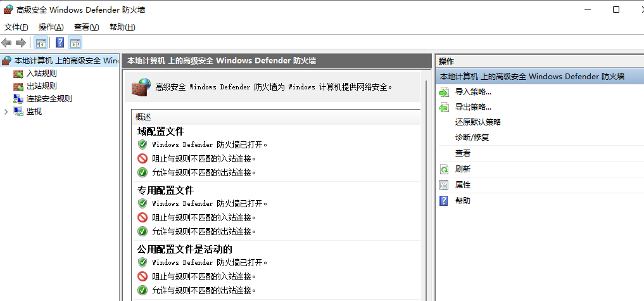Click the large firewall globe icon in the overview banner
644x301 pixels.
coord(142,87)
